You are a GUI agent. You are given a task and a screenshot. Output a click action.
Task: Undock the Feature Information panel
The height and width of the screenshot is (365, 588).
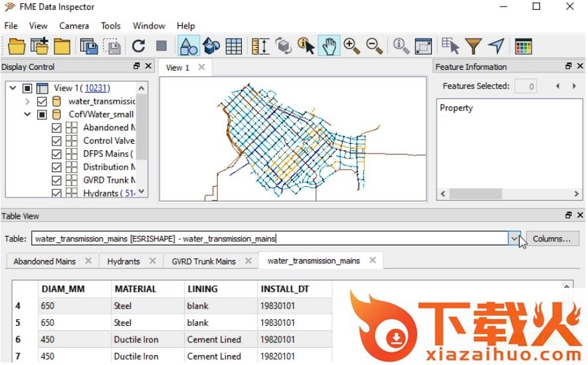569,66
